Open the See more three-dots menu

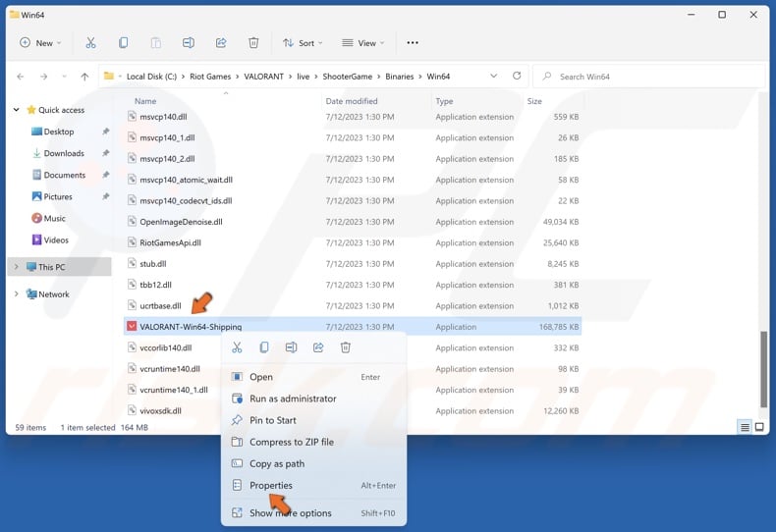413,43
